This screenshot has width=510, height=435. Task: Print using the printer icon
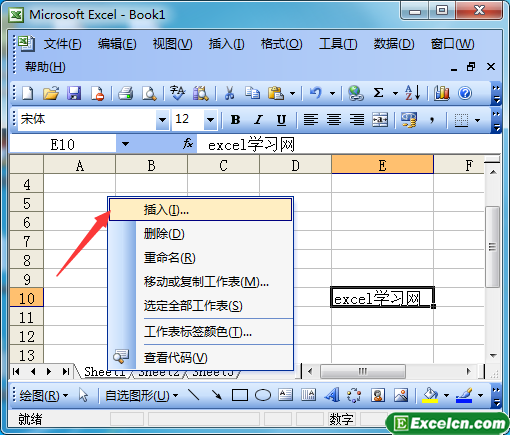[126, 93]
